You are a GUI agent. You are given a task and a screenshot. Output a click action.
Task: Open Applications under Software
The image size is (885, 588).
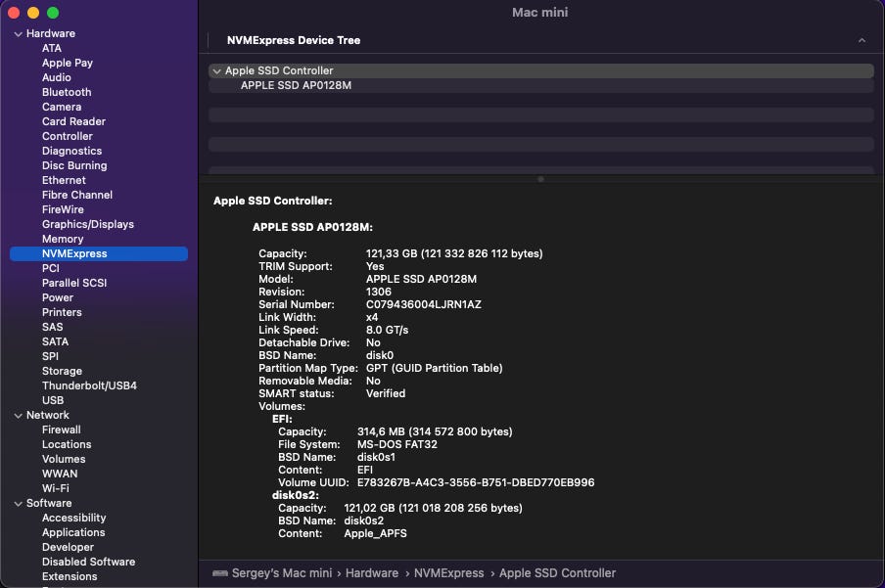pyautogui.click(x=73, y=532)
